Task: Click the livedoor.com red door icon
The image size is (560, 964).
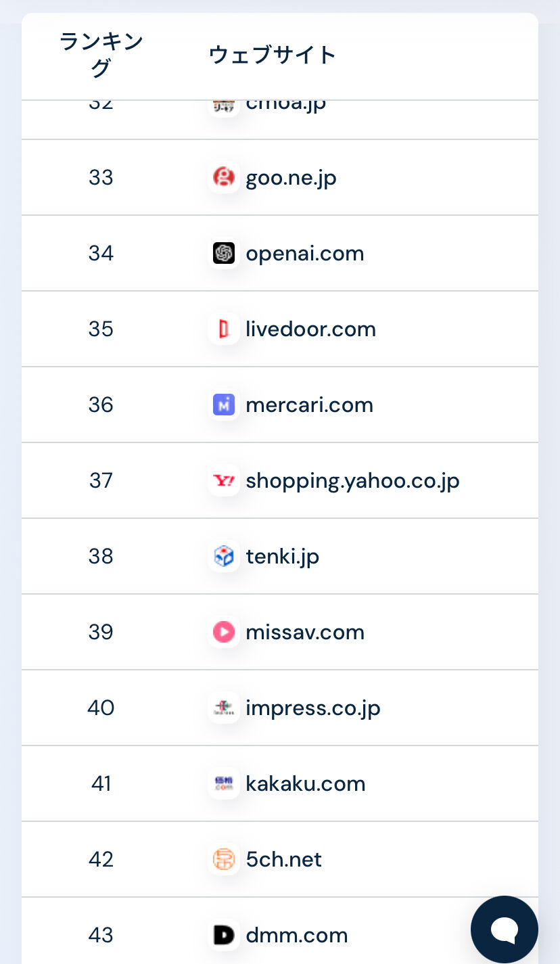Action: click(x=223, y=329)
